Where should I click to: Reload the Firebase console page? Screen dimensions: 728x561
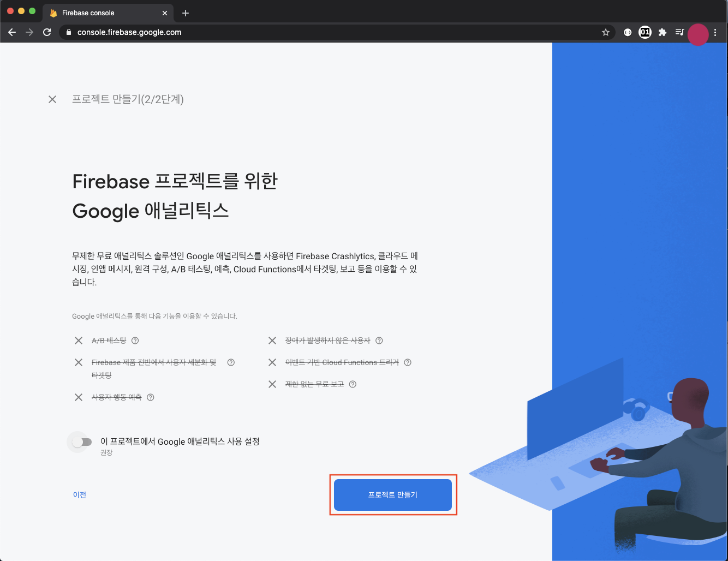pos(47,32)
